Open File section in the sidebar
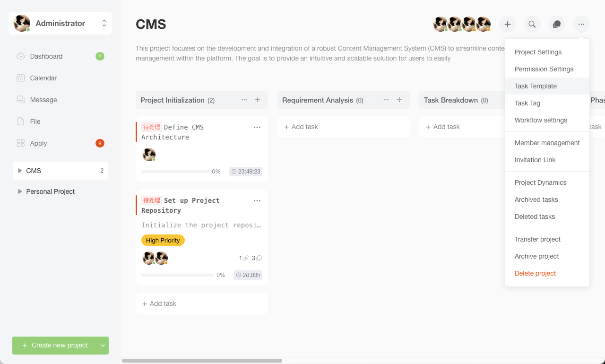Screen dimensions: 605x364 35,121
